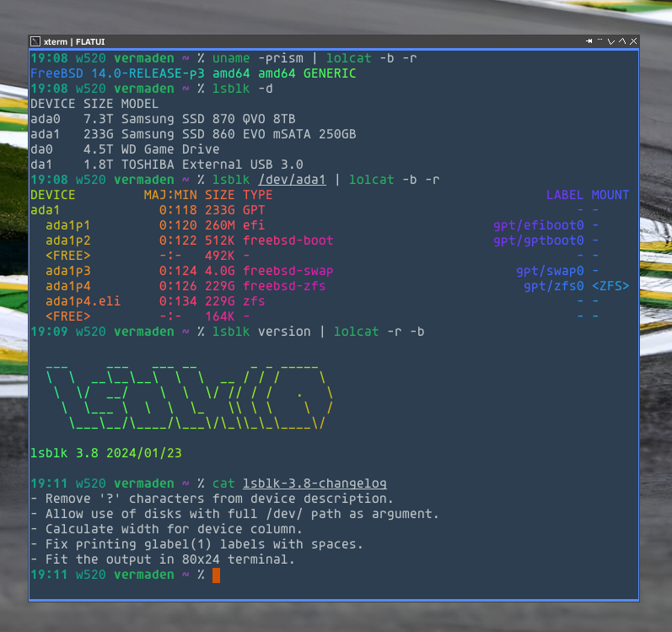Click 'Allow use of disks' changelog line
The image size is (672, 632).
coord(234,514)
